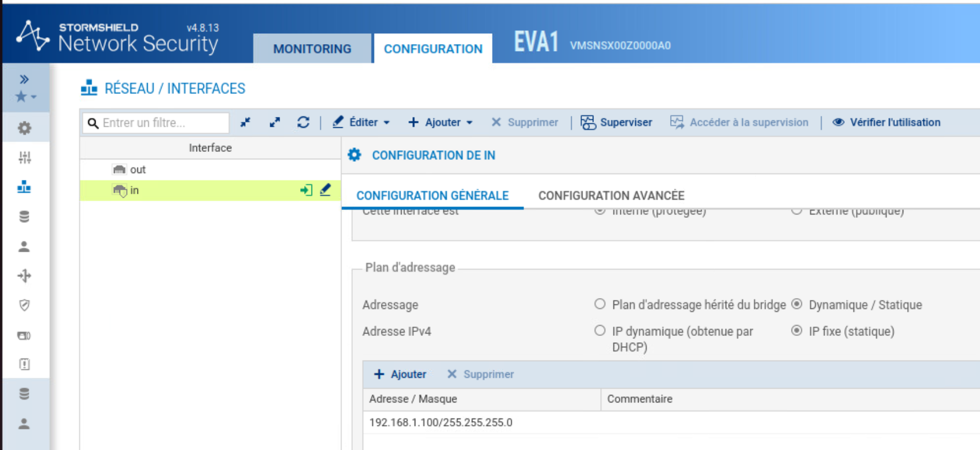Expand all interfaces with the expand arrows icon
The width and height of the screenshot is (980, 450).
click(x=275, y=122)
